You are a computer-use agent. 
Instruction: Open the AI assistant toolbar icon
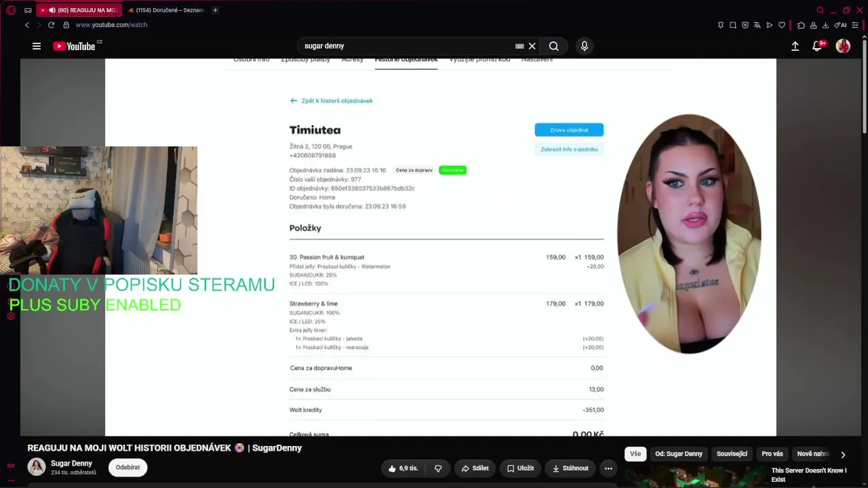(x=841, y=25)
